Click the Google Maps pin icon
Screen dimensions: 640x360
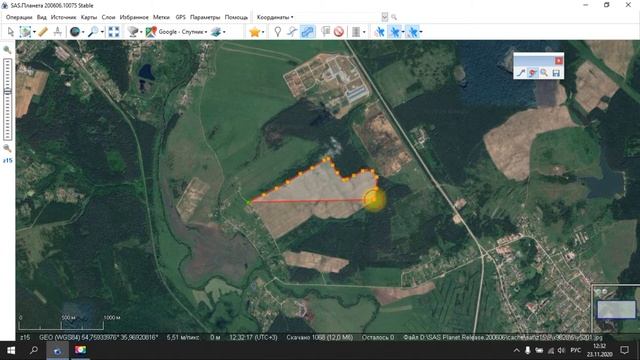(x=151, y=31)
